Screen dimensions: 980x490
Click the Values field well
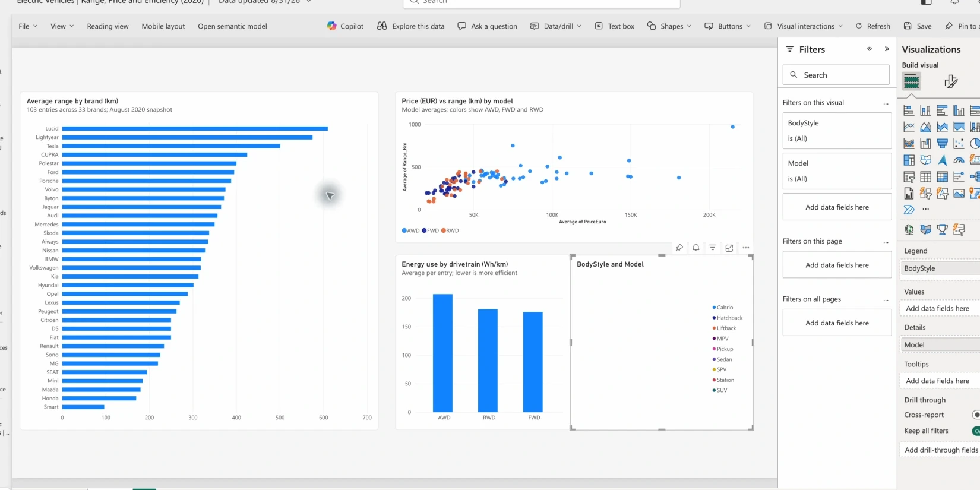click(x=940, y=308)
